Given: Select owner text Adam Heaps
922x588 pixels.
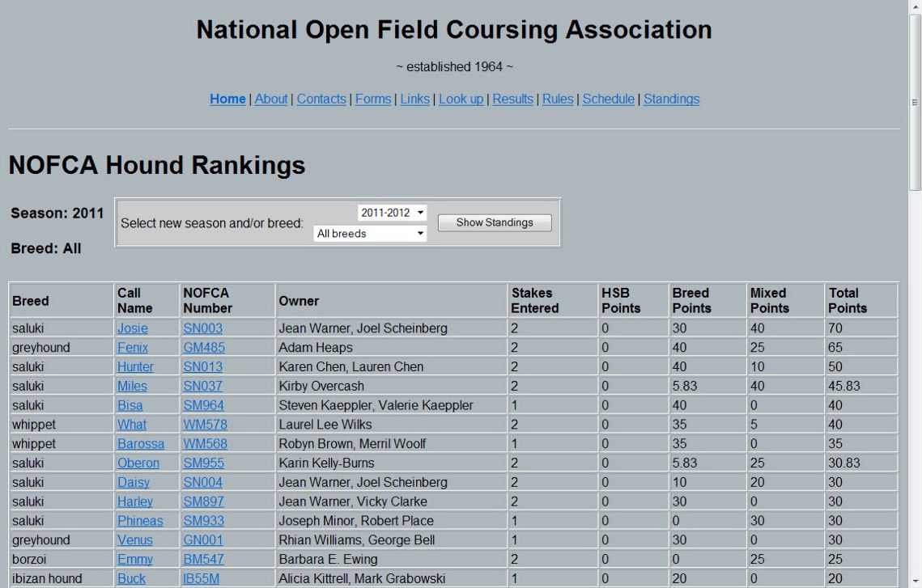Looking at the screenshot, I should (316, 348).
